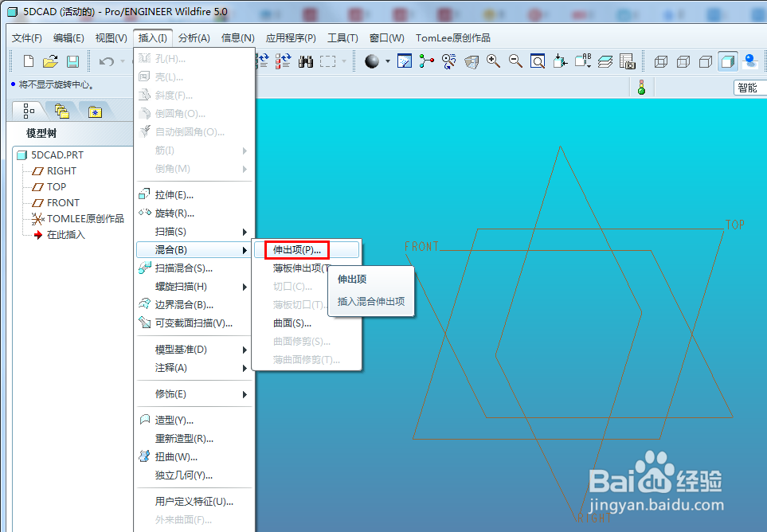Open the 编辑(E) menu
This screenshot has width=767, height=532.
point(68,38)
